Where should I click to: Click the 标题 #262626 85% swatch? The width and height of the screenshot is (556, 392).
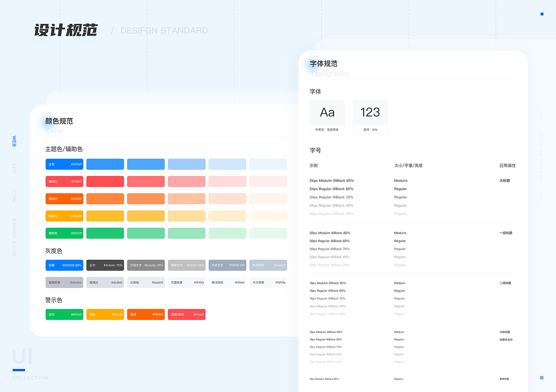click(64, 265)
